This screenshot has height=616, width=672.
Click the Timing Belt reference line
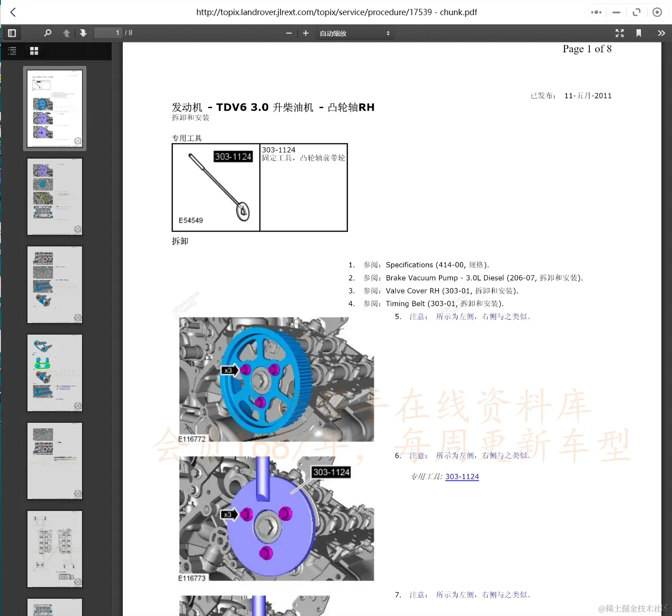[x=434, y=304]
